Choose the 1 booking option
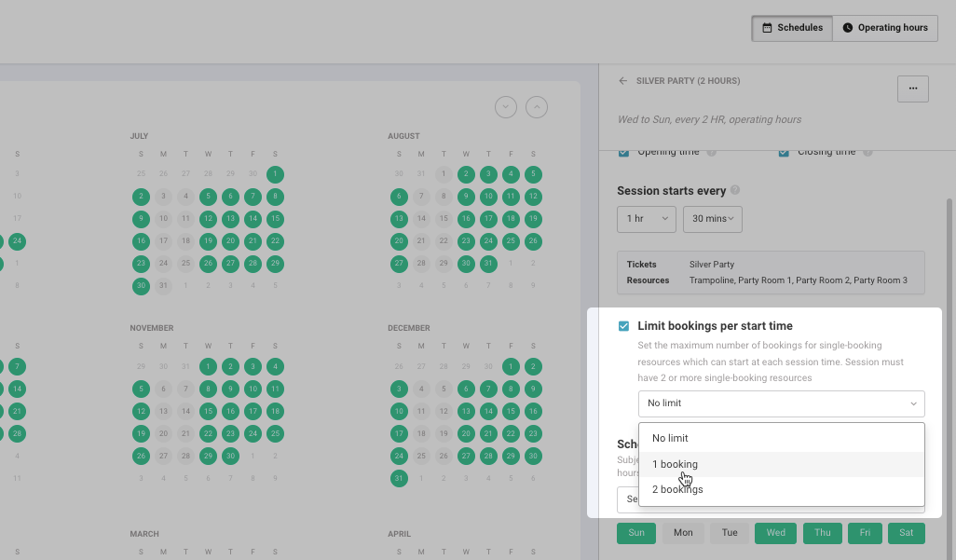The height and width of the screenshot is (560, 956). [x=782, y=464]
